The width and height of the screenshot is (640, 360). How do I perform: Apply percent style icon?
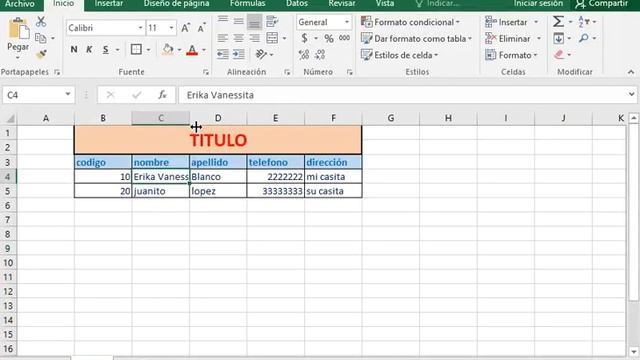[329, 38]
